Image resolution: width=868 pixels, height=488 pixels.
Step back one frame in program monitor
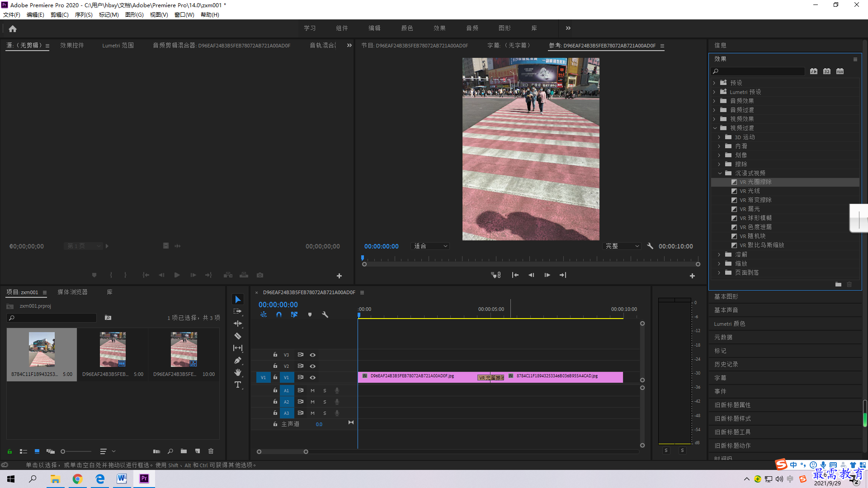[x=531, y=275]
